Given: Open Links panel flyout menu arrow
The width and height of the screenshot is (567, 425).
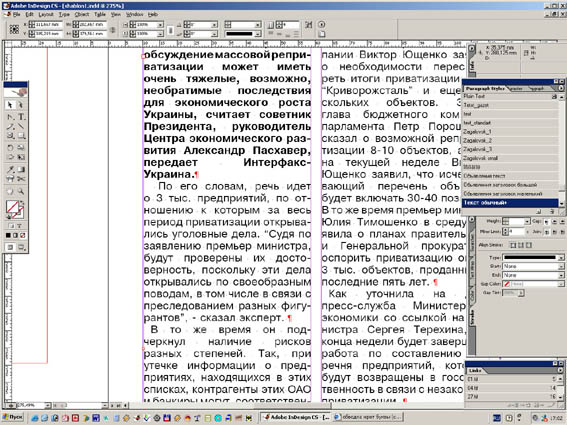Looking at the screenshot, I should tap(561, 370).
